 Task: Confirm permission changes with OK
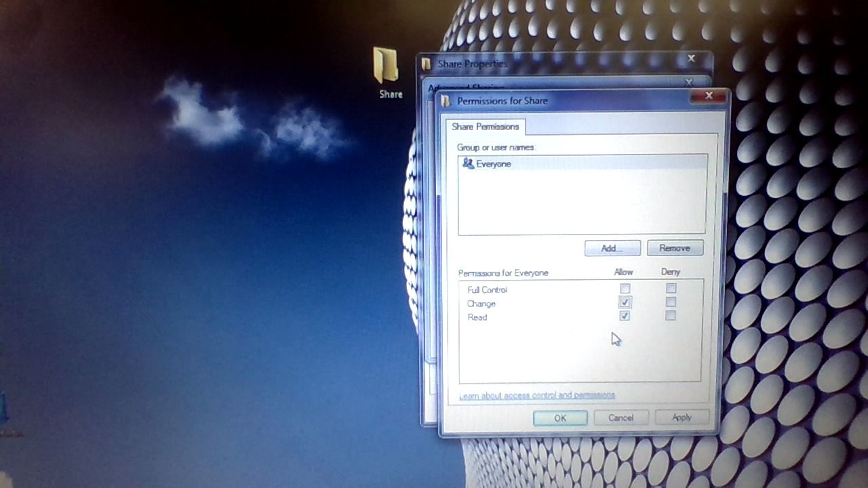(x=560, y=418)
